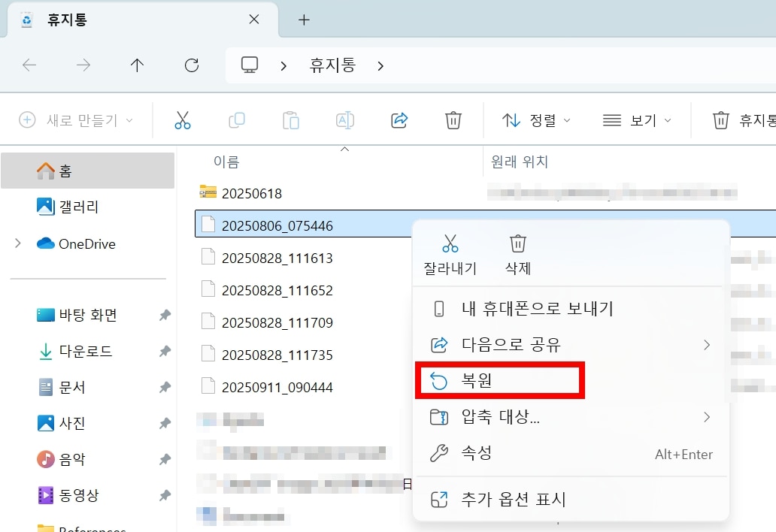The height and width of the screenshot is (532, 776).
Task: Click the Cut scissors icon in toolbar
Action: [x=183, y=120]
